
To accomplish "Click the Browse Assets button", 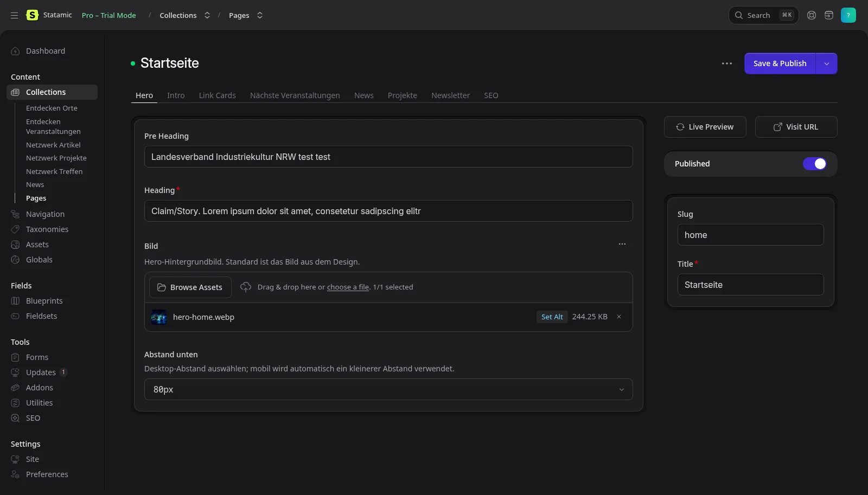I will point(190,287).
